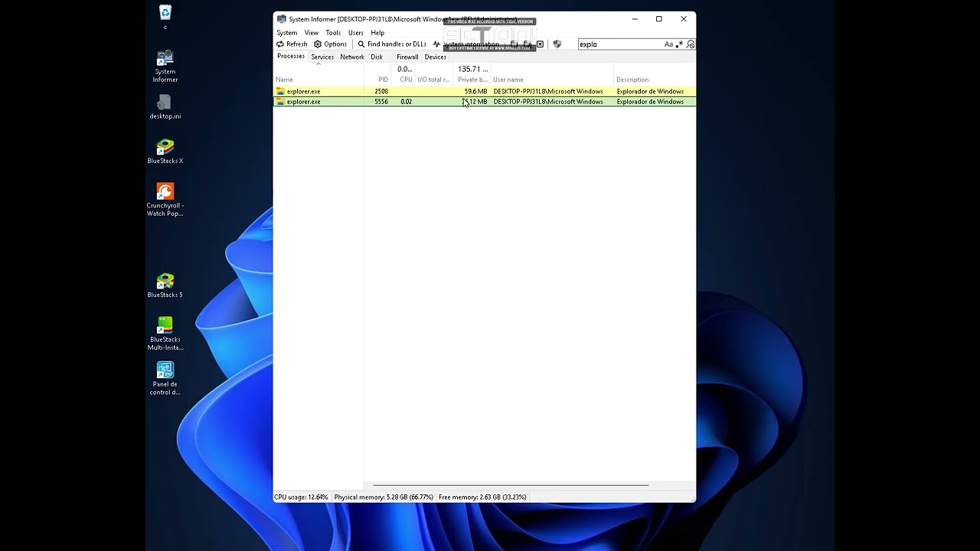
Task: Open the System menu
Action: (287, 33)
